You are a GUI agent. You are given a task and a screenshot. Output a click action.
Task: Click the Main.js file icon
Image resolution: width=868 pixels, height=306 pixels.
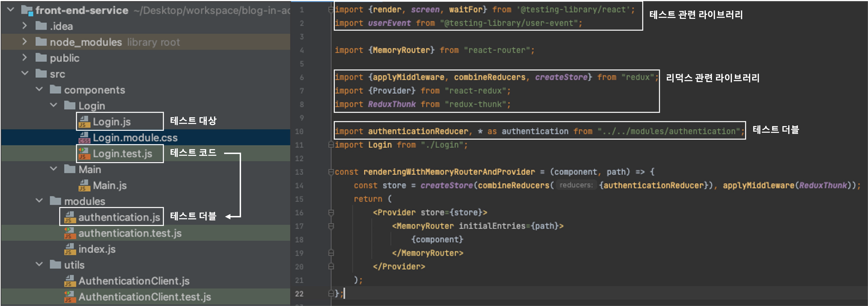84,185
